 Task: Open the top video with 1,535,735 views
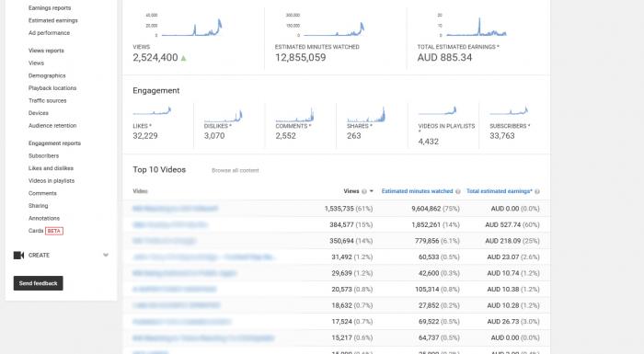click(x=176, y=209)
